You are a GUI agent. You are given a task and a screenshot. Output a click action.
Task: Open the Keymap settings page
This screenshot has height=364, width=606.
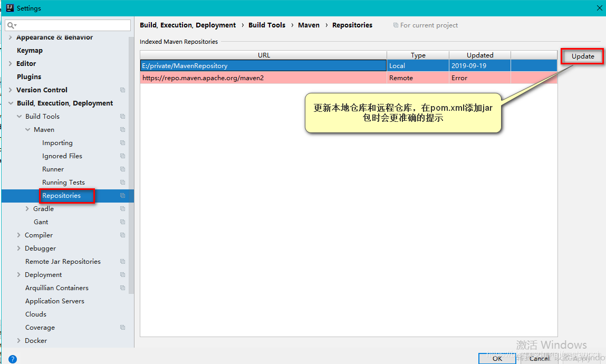point(30,51)
